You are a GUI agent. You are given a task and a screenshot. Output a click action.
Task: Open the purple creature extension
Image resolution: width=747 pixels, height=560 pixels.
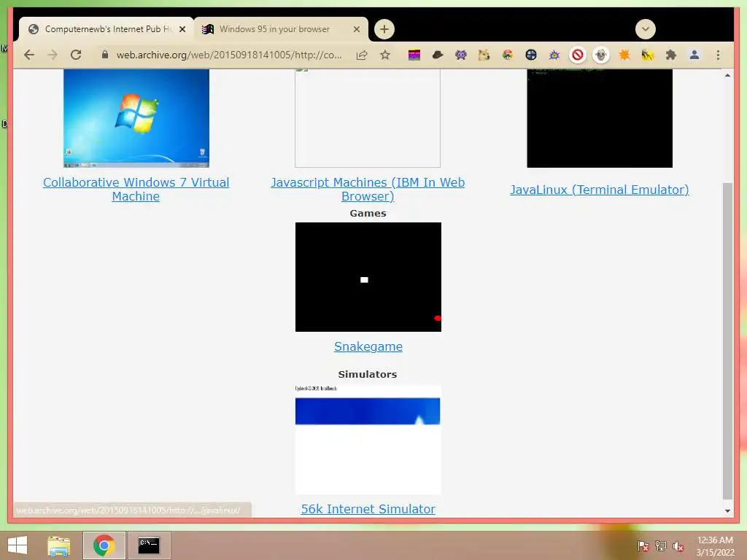coord(461,55)
